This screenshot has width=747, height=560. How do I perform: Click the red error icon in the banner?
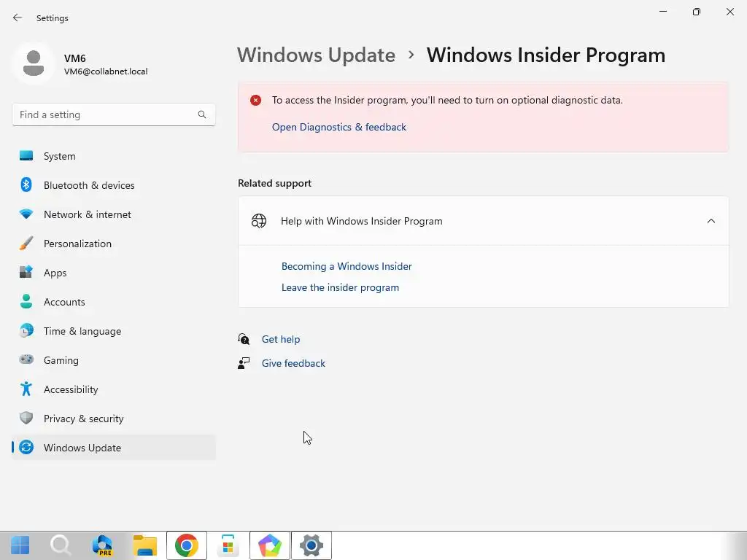point(256,100)
